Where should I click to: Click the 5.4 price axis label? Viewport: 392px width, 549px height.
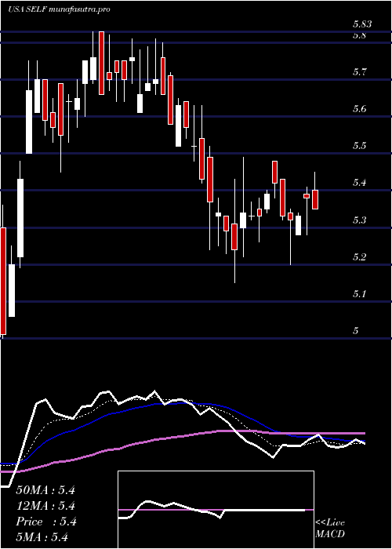pyautogui.click(x=361, y=183)
